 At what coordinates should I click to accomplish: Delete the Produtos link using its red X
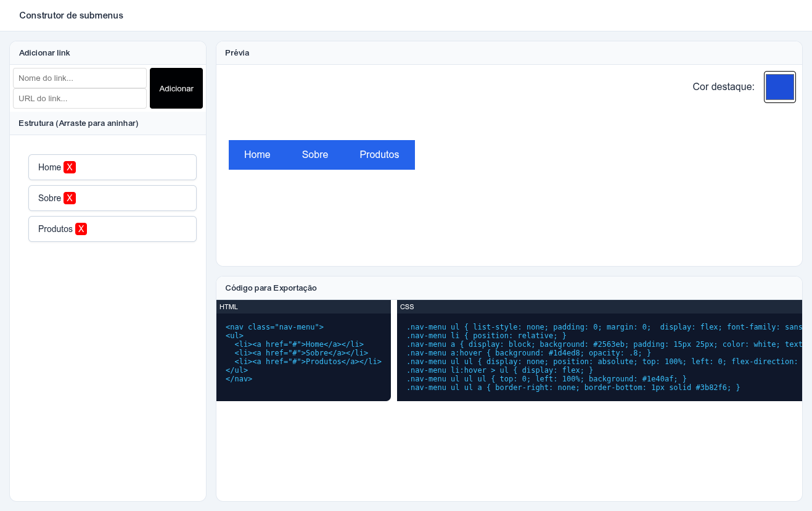point(81,228)
